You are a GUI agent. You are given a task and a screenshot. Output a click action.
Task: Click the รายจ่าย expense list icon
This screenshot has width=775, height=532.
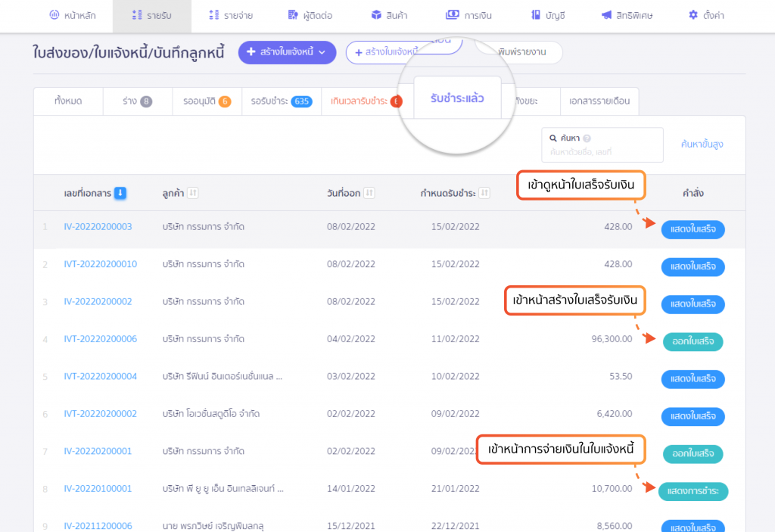213,15
